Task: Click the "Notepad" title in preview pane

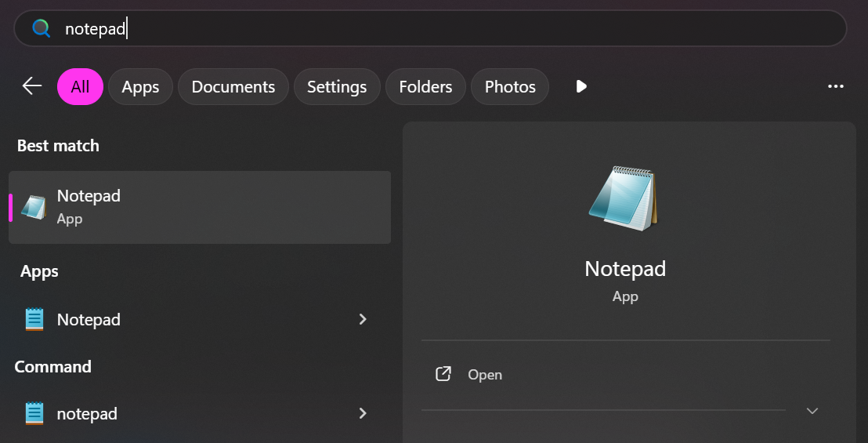Action: [x=625, y=269]
